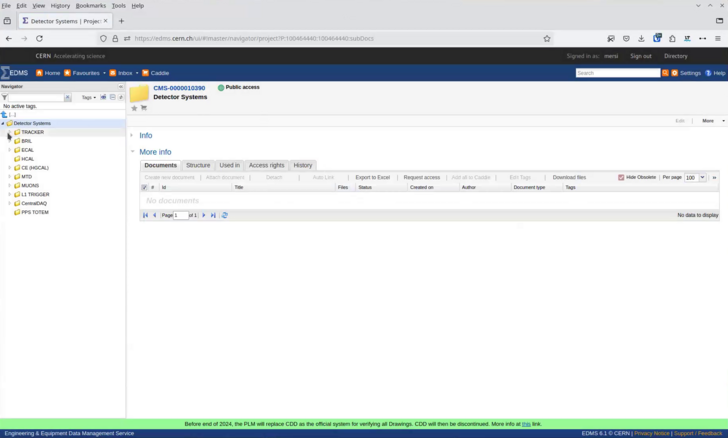Switch to the Access rights tab
The image size is (728, 438).
pyautogui.click(x=266, y=165)
